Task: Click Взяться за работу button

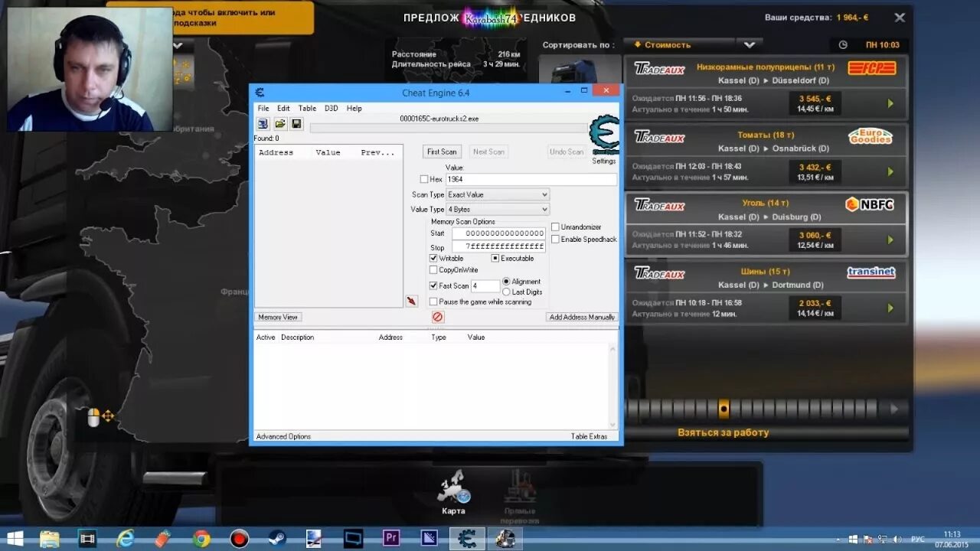Action: pos(723,432)
